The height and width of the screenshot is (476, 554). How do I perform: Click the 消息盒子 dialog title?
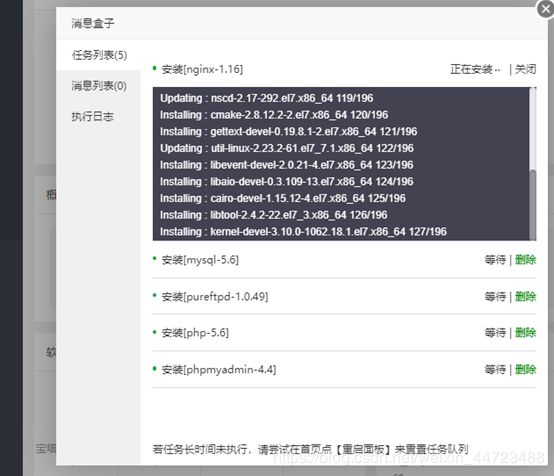coord(93,23)
